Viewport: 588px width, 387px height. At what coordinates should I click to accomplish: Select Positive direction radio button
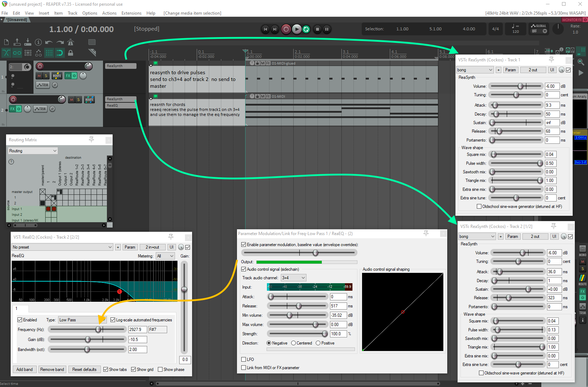[x=318, y=343]
